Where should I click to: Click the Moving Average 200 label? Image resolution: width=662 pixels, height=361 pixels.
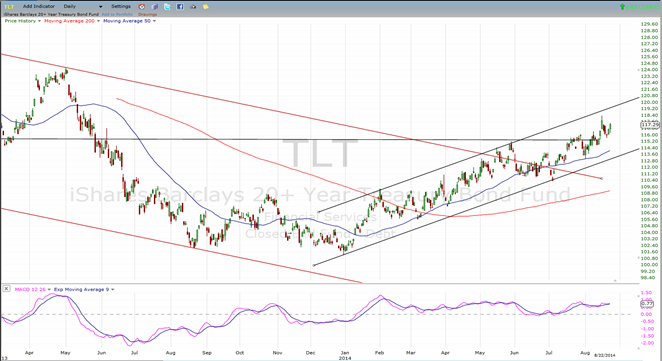click(69, 21)
